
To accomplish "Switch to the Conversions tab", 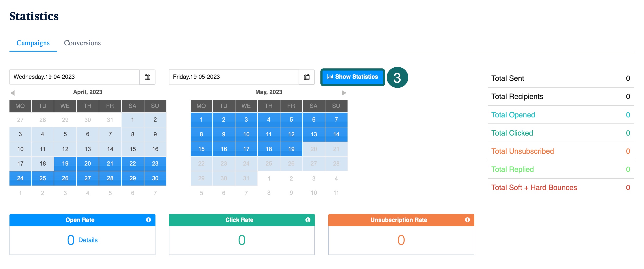I will (82, 43).
